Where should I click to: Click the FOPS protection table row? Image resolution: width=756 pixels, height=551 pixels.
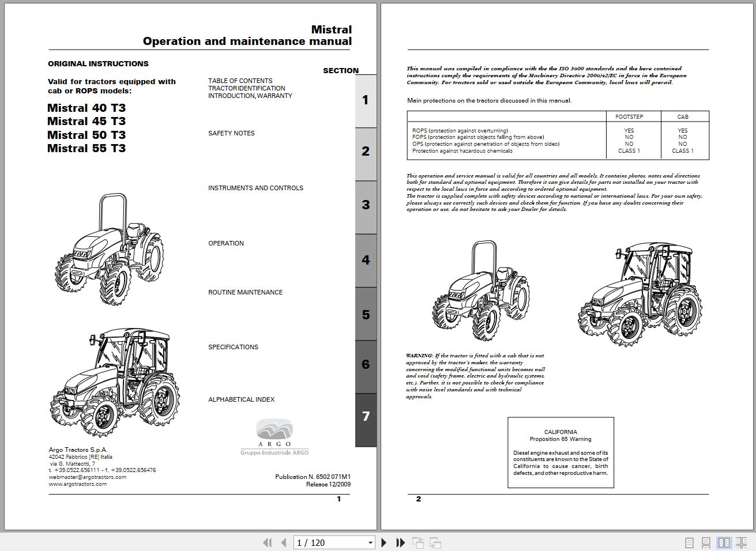coord(559,137)
